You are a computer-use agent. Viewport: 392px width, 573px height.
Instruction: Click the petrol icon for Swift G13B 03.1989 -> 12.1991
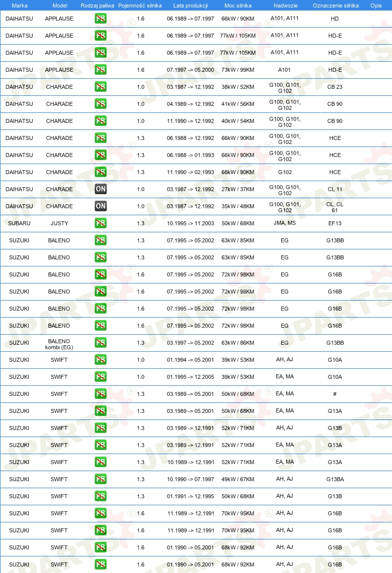[x=101, y=428]
